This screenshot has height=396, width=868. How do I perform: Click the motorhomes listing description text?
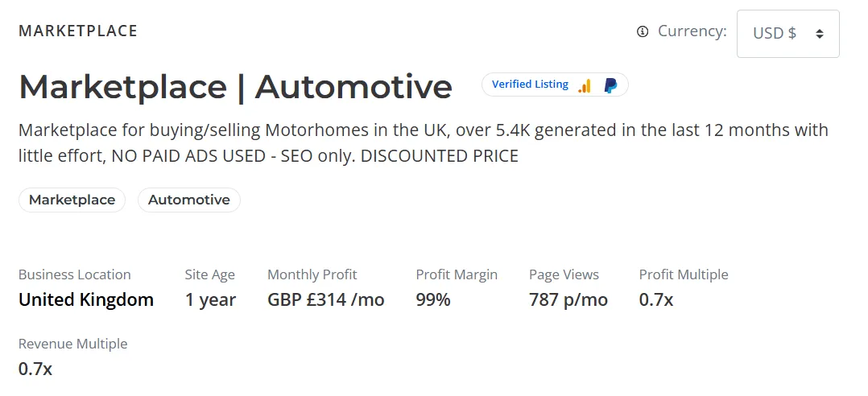click(x=423, y=142)
